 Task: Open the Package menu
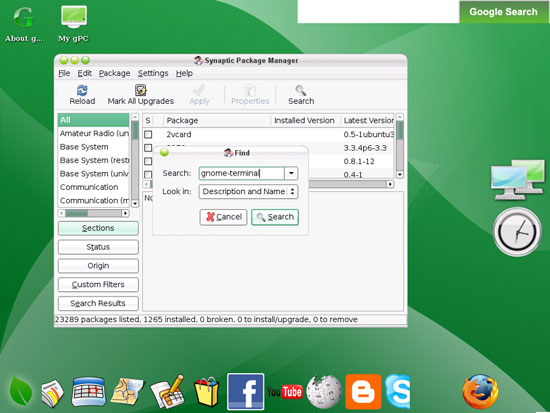pos(114,73)
